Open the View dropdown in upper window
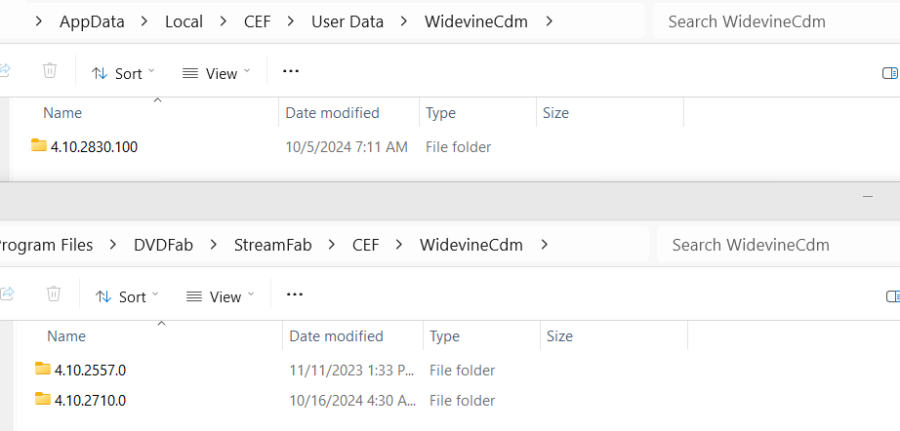 tap(216, 73)
